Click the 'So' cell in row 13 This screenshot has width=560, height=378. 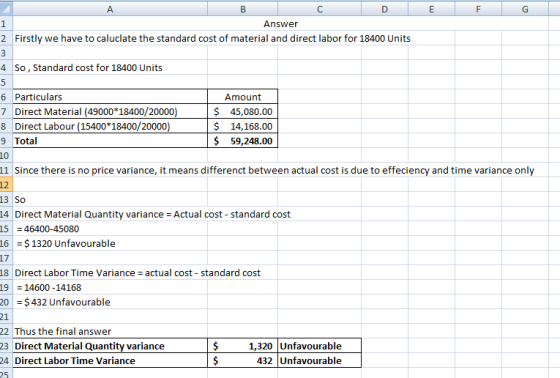click(x=110, y=199)
